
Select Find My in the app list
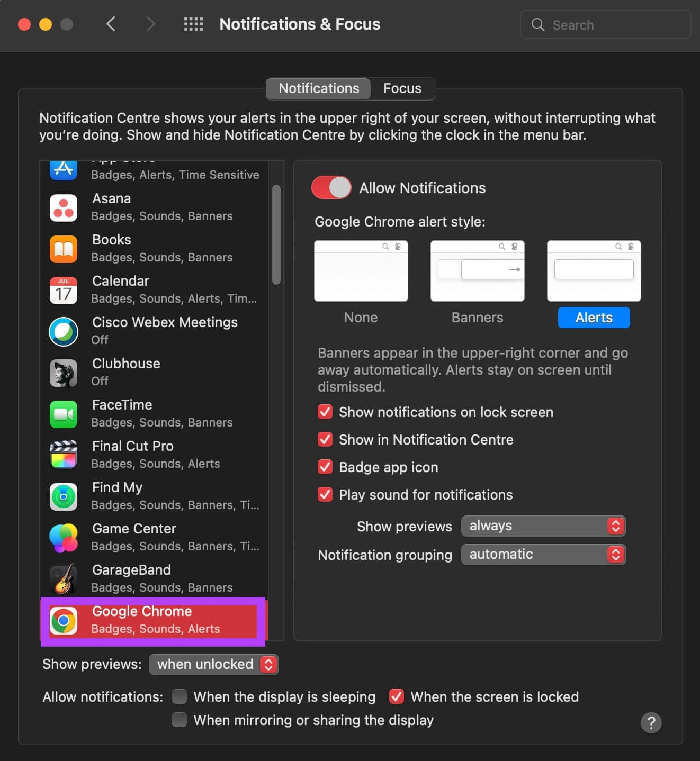(154, 496)
